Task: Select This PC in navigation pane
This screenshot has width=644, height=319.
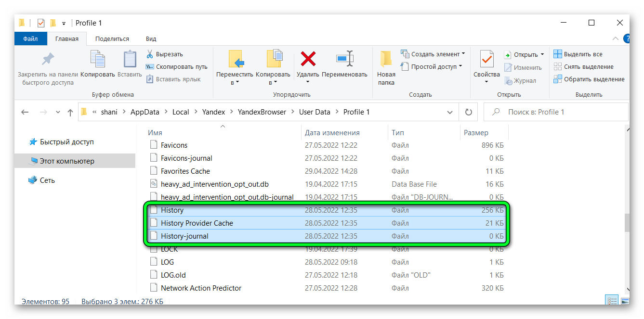Action: 67,161
